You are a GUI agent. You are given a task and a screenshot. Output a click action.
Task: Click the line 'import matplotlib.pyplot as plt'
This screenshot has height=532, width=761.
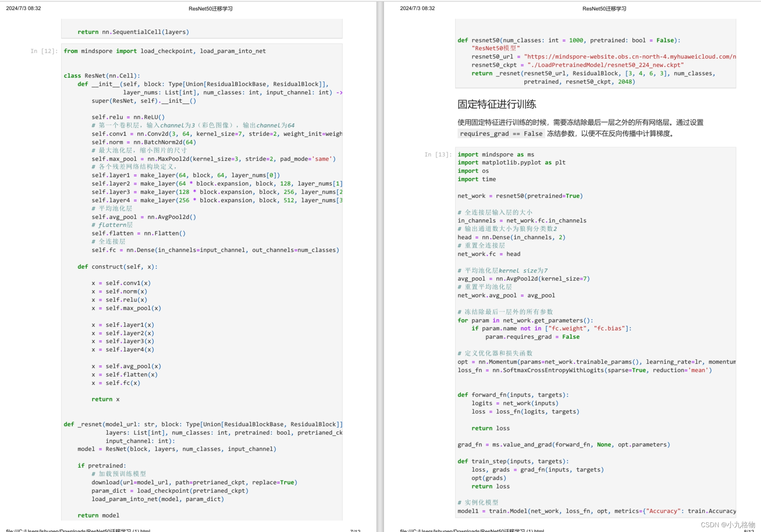click(511, 162)
